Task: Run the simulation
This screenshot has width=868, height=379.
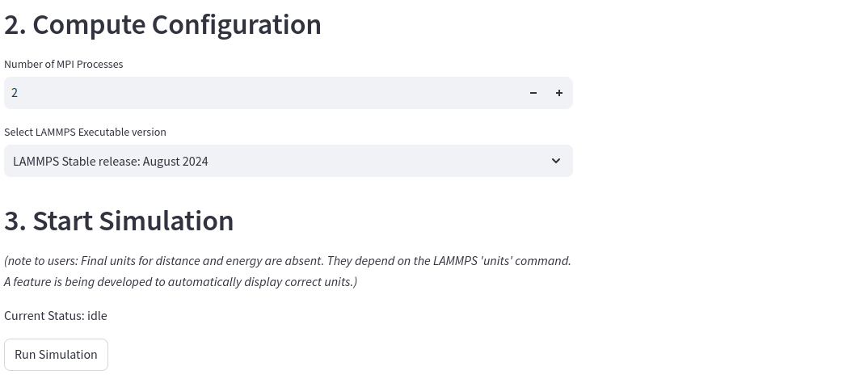Action: pyautogui.click(x=56, y=355)
